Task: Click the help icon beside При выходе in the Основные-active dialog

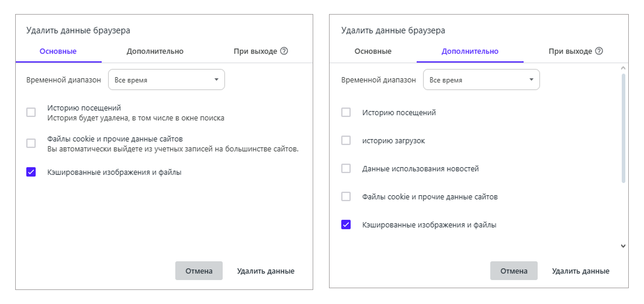Action: point(284,51)
